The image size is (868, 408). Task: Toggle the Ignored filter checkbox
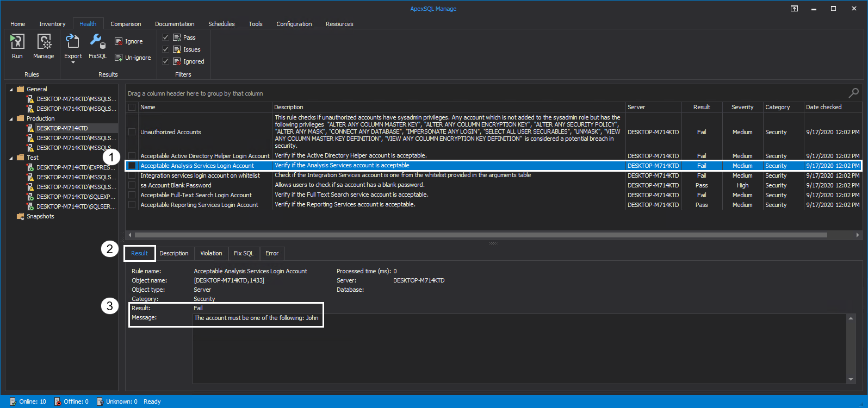(x=166, y=61)
